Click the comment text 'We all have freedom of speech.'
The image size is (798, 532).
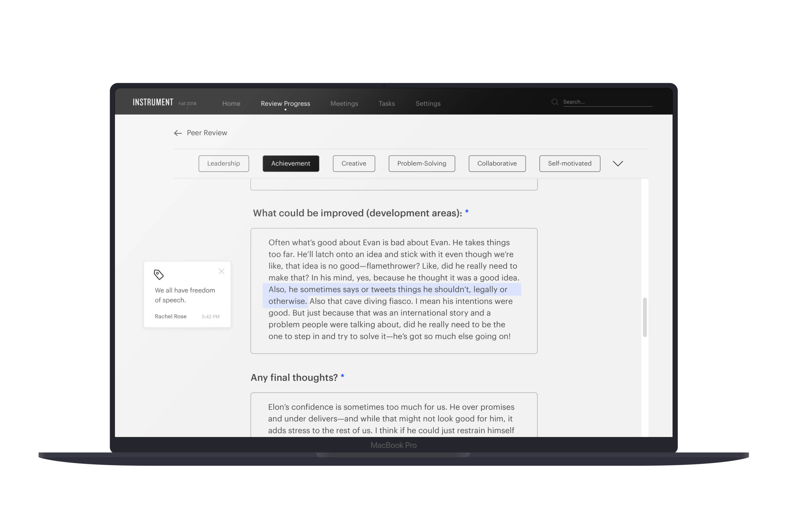tap(185, 295)
